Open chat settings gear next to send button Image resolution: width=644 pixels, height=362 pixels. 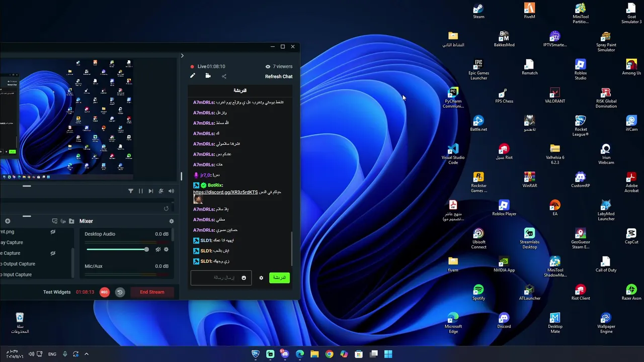point(261,278)
